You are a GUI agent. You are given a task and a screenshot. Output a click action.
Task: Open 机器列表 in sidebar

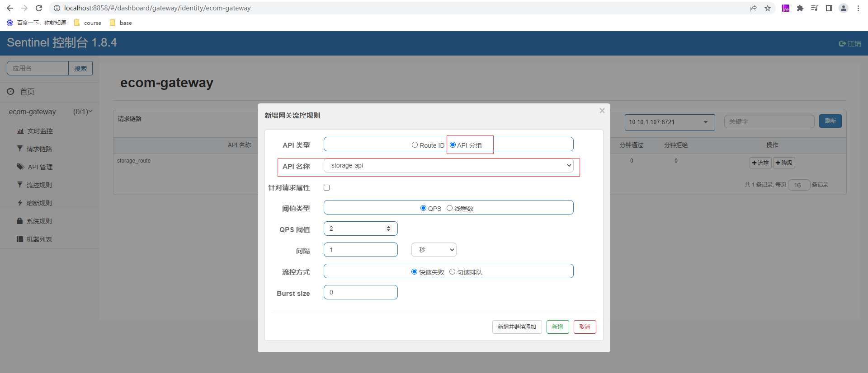34,239
